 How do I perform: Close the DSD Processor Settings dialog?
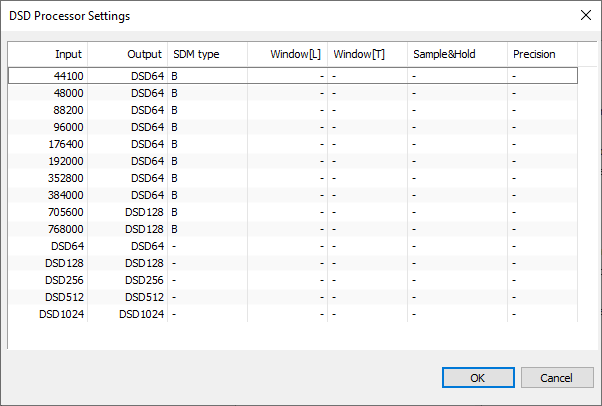586,15
